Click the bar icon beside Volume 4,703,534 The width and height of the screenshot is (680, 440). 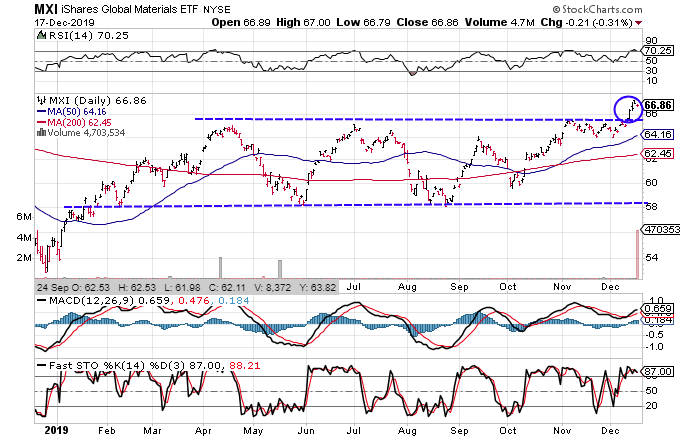click(x=41, y=133)
